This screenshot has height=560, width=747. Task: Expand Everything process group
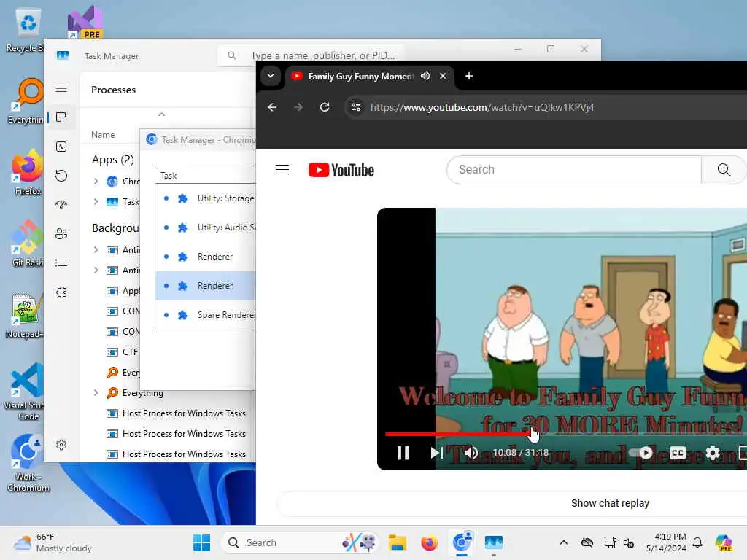click(96, 393)
